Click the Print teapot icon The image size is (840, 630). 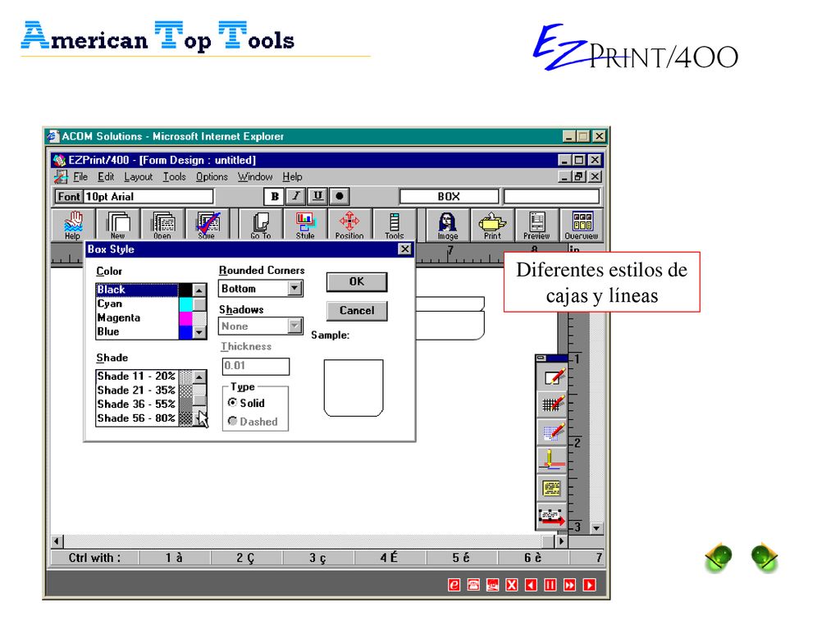click(492, 225)
